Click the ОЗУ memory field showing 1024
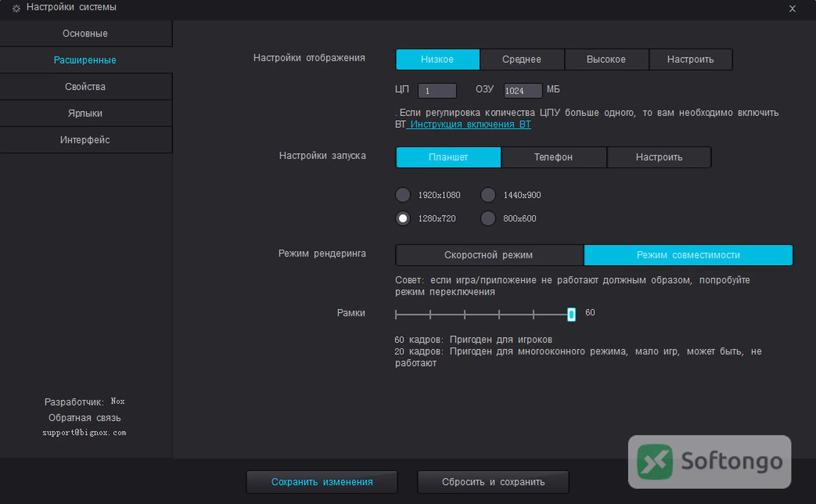This screenshot has width=816, height=504. (x=523, y=91)
